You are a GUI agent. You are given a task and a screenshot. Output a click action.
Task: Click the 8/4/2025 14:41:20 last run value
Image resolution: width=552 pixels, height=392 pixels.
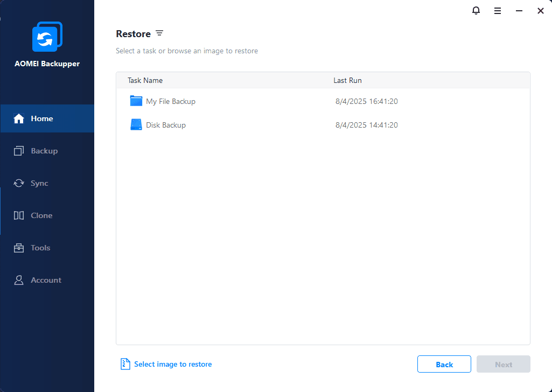pyautogui.click(x=367, y=125)
